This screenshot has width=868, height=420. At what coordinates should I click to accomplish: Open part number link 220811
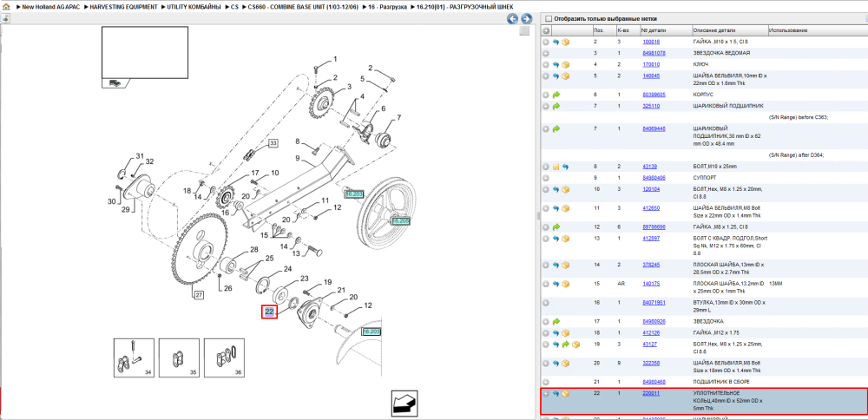click(x=650, y=394)
